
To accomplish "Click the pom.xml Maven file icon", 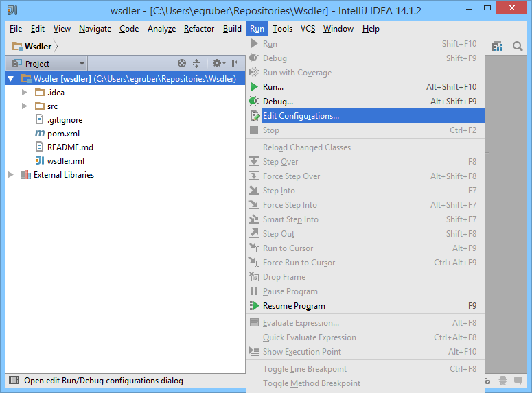I will coord(40,134).
